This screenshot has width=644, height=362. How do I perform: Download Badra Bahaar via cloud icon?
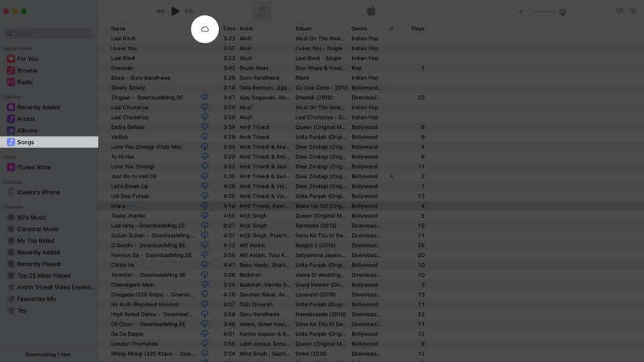(x=204, y=127)
